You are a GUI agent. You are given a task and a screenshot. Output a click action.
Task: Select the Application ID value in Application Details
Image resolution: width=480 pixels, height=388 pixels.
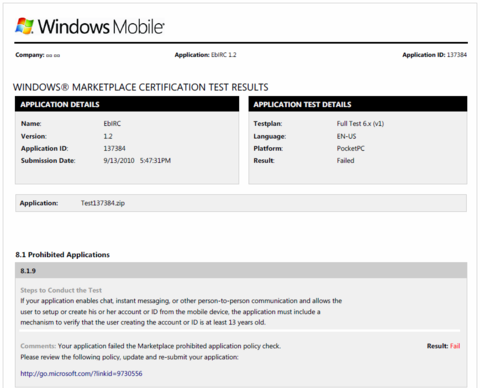click(x=114, y=148)
